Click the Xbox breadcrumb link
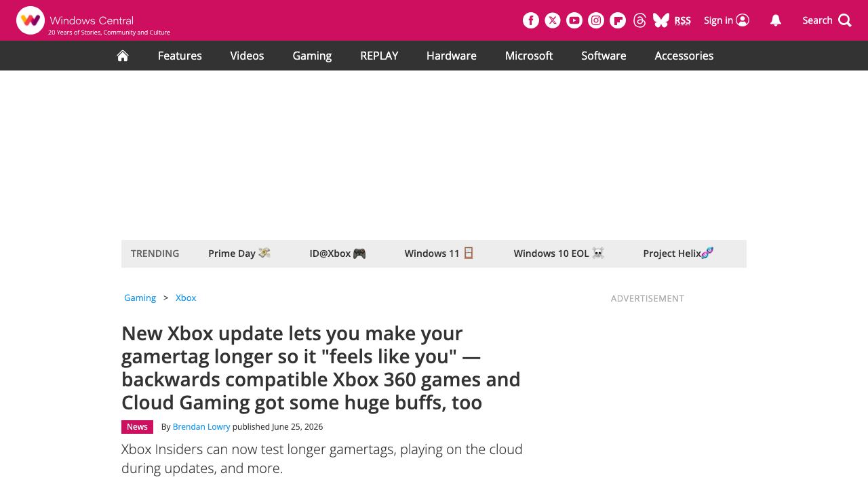The width and height of the screenshot is (868, 488). pyautogui.click(x=186, y=298)
